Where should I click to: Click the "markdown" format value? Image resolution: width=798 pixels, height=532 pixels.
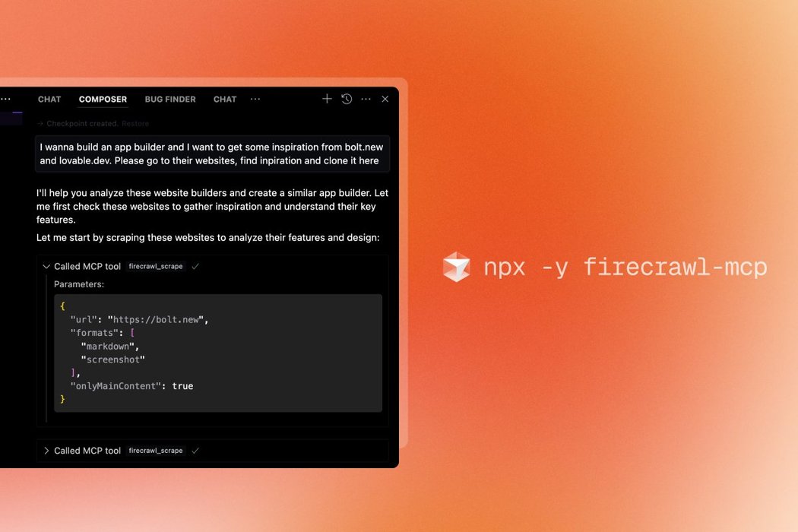click(107, 347)
